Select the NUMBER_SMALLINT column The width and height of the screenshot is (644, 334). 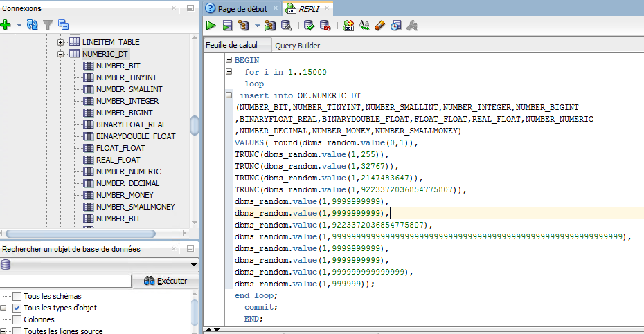129,89
